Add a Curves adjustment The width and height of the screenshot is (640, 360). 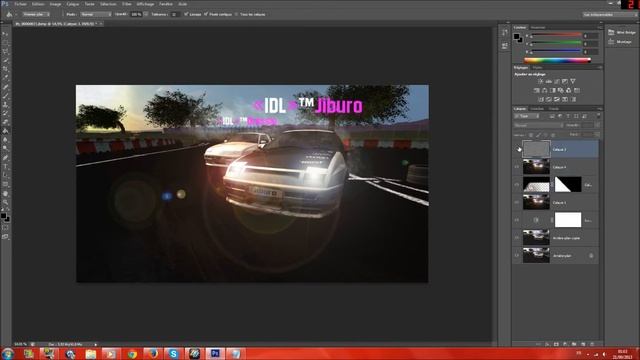point(557,82)
